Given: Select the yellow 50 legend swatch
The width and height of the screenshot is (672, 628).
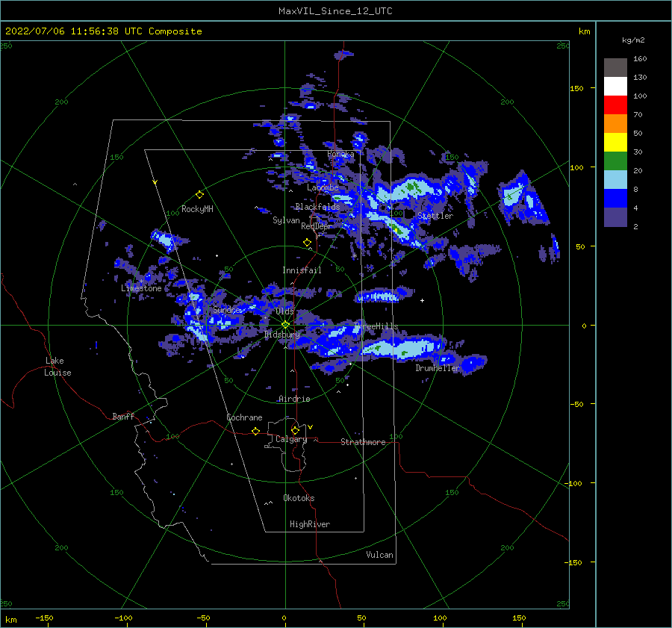Looking at the screenshot, I should [x=615, y=143].
